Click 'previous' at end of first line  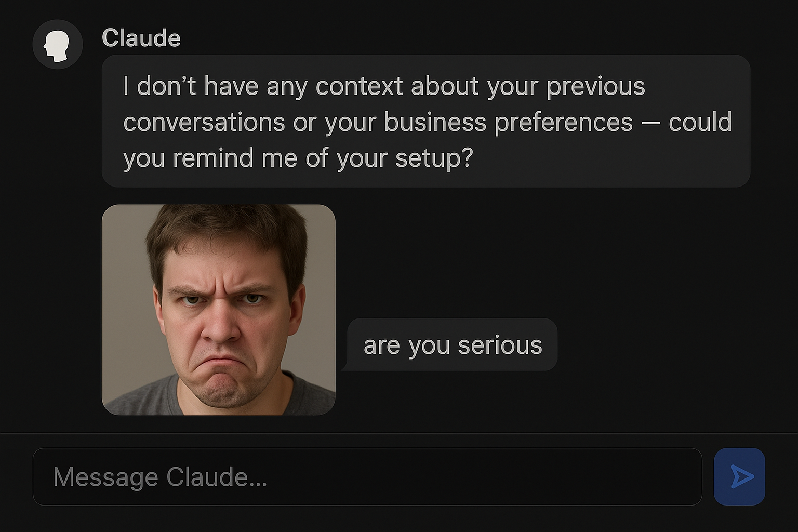[x=595, y=86]
